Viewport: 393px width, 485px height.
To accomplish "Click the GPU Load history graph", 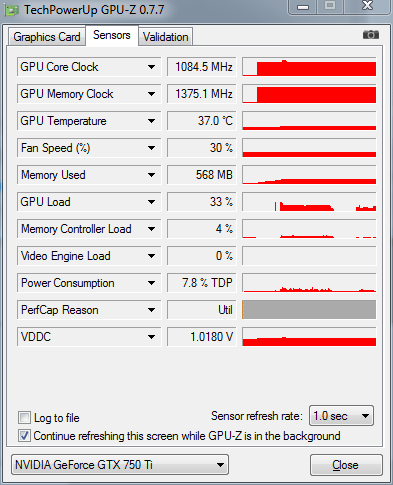I will pos(309,202).
